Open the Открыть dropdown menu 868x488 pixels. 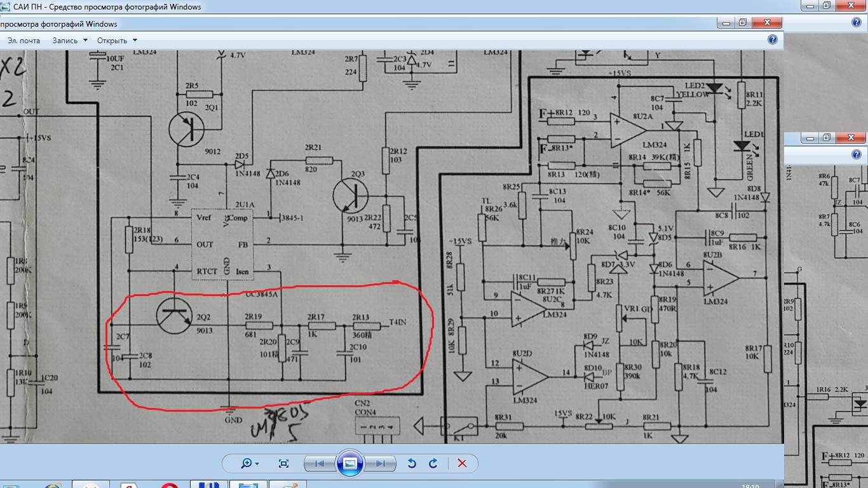pyautogui.click(x=117, y=40)
